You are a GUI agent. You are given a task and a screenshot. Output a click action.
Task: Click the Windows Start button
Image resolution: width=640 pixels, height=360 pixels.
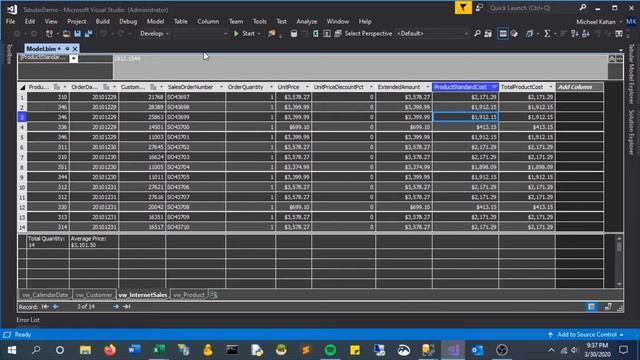[12, 350]
